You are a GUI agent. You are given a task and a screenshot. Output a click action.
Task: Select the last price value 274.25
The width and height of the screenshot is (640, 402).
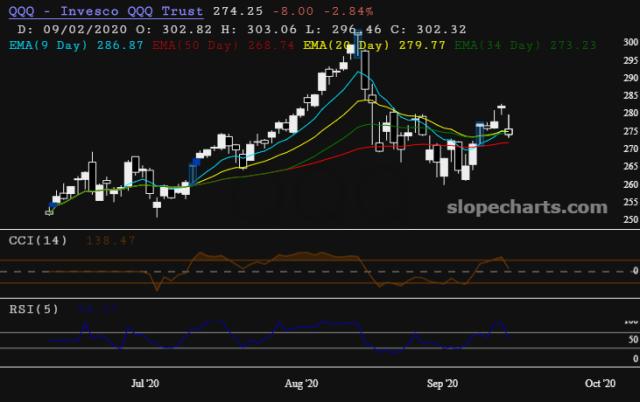[238, 11]
